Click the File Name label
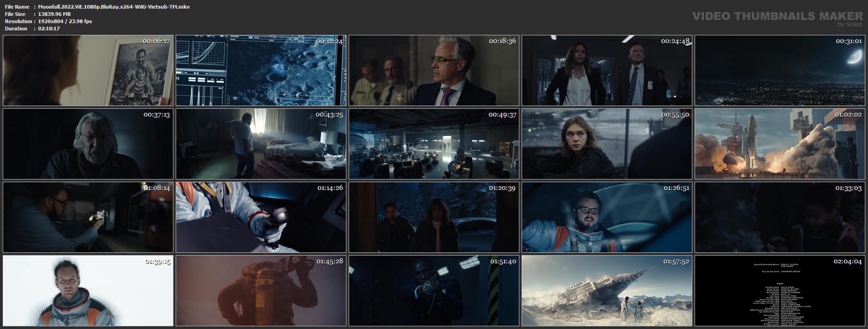 (x=17, y=7)
